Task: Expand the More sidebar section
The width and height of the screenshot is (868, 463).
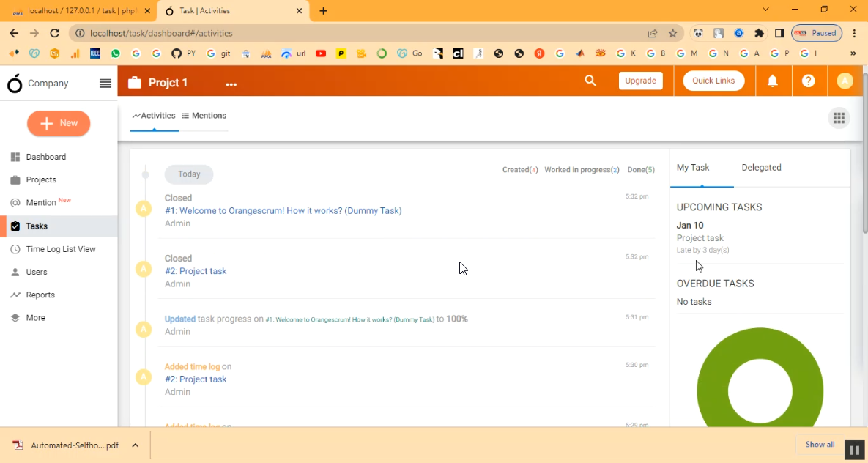Action: 35,318
